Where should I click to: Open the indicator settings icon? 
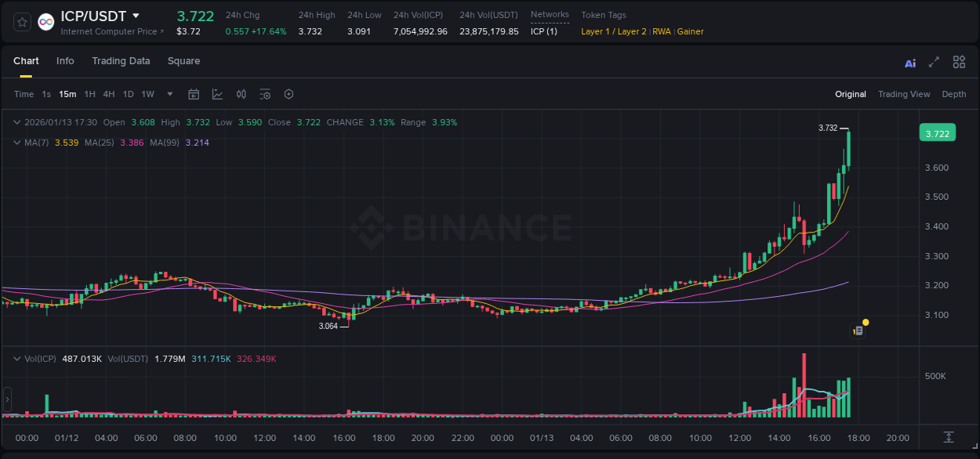[265, 94]
